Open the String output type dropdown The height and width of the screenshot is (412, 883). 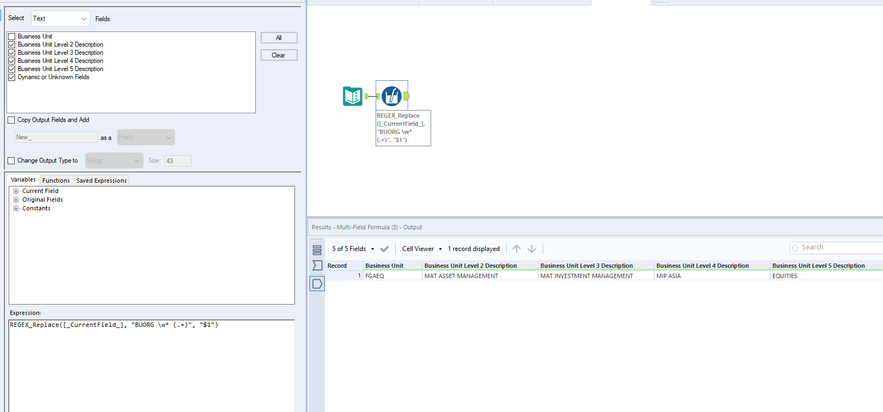pos(114,161)
